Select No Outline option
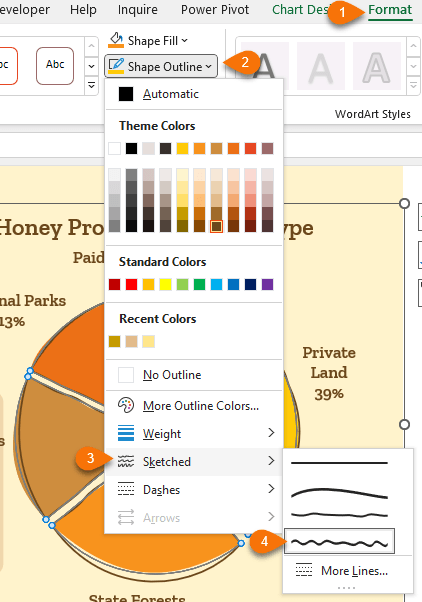Image resolution: width=422 pixels, height=602 pixels. click(194, 375)
